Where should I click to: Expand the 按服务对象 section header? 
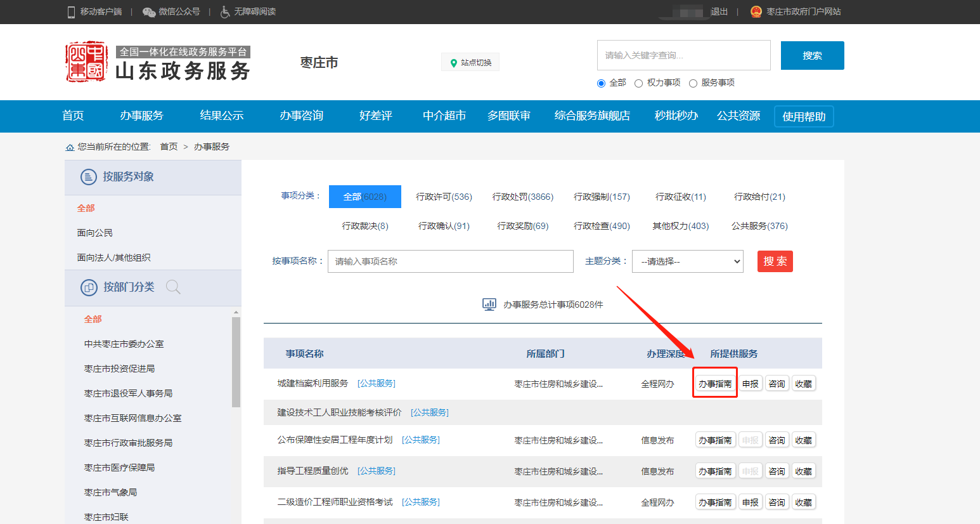(x=128, y=177)
